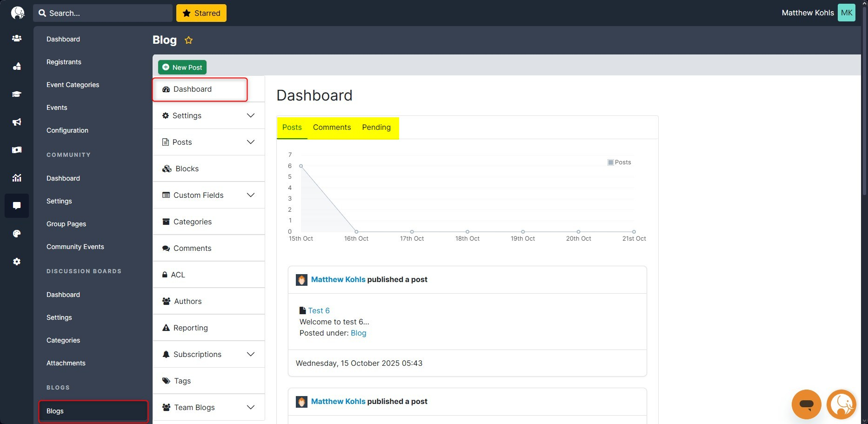Viewport: 868px width, 424px height.
Task: Open the people/users icon in left rail
Action: click(17, 38)
